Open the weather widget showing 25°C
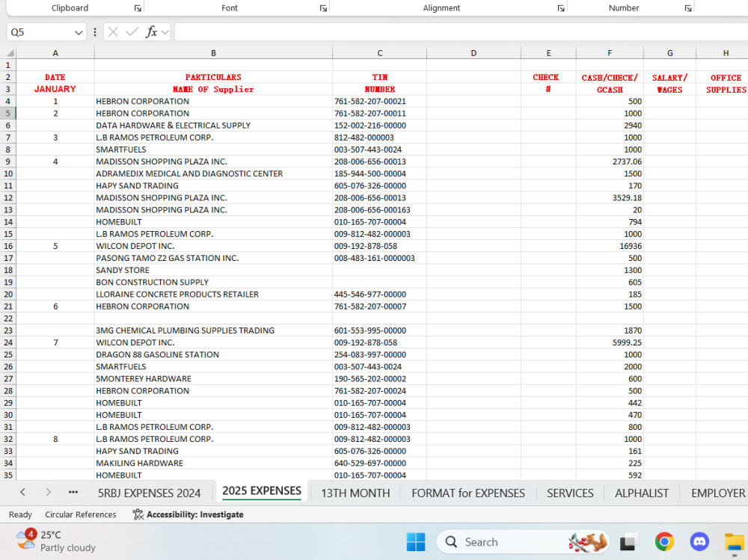Viewport: 748px width, 560px height. point(55,541)
